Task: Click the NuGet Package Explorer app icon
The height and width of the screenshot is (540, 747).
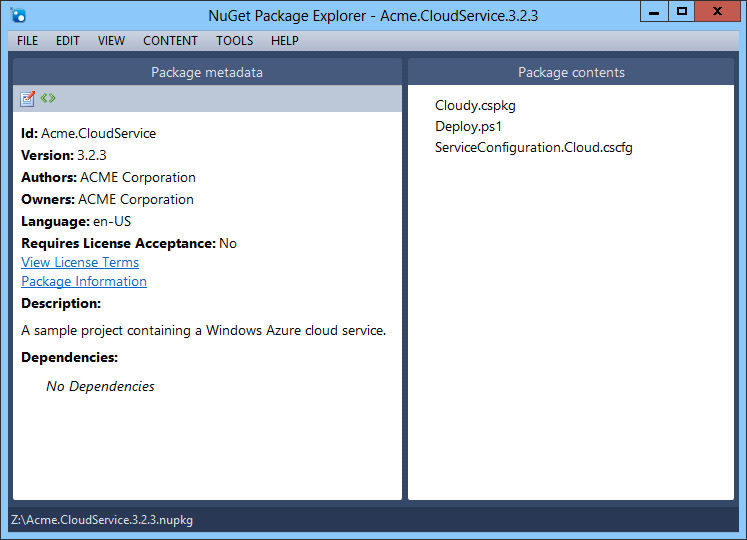Action: [17, 13]
